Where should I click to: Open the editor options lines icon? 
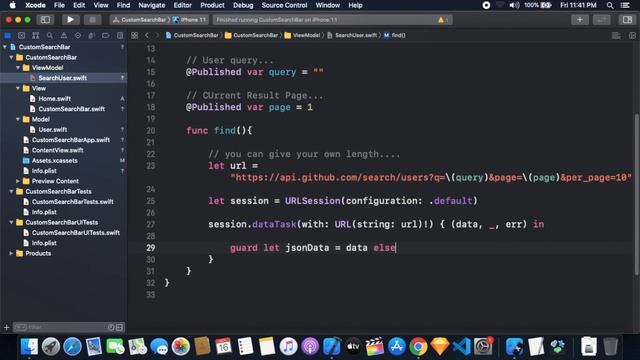click(x=616, y=36)
